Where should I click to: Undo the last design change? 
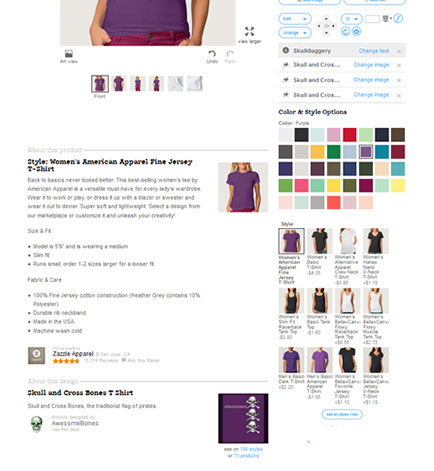coord(212,56)
